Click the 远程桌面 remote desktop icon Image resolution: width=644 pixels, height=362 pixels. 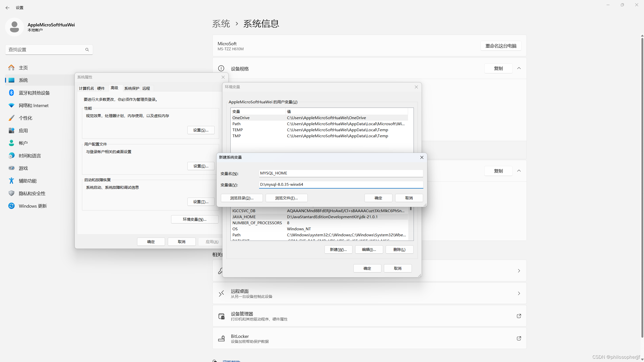tap(221, 293)
